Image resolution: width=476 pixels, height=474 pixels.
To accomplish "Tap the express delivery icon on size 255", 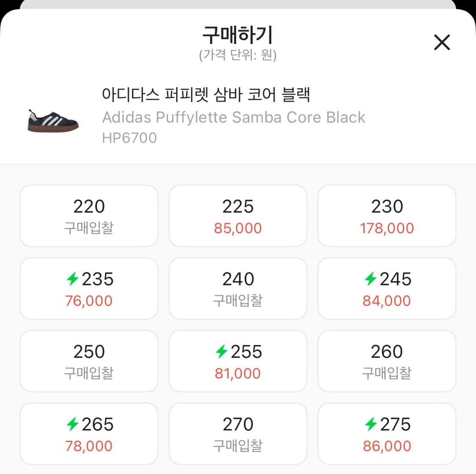I will pos(222,351).
